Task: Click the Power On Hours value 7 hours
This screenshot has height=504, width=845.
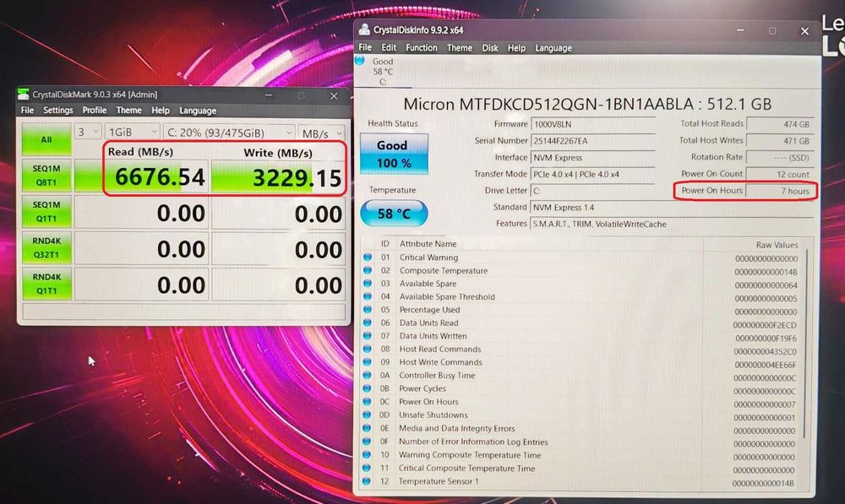Action: click(780, 191)
